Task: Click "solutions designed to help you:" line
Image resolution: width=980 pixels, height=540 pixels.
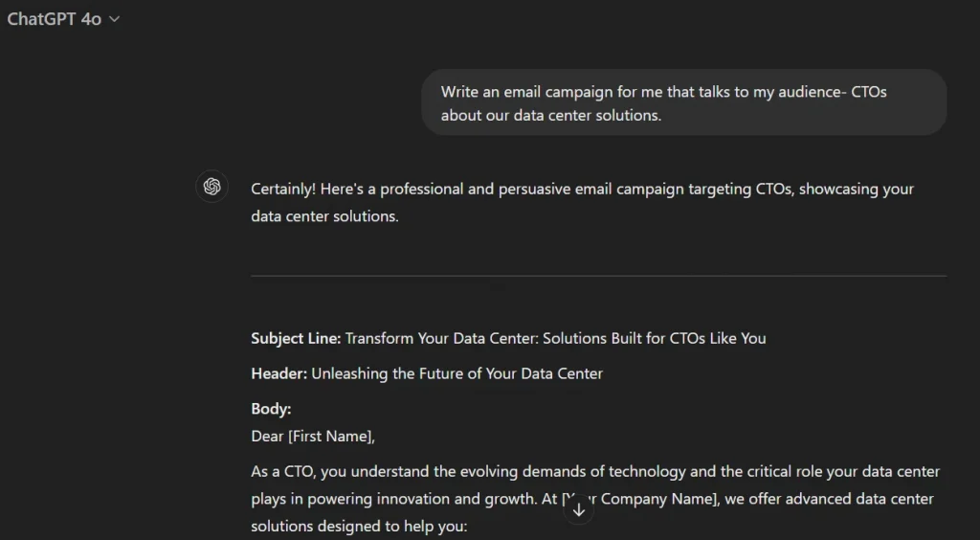Action: point(358,527)
